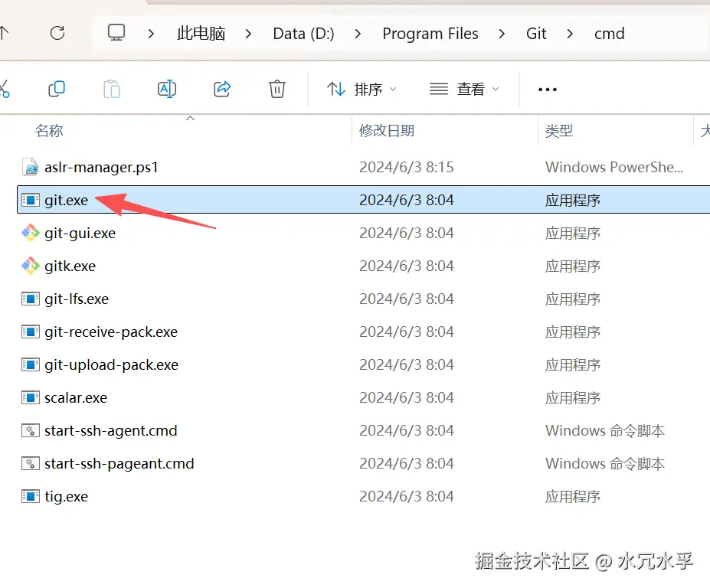710x588 pixels.
Task: Click the date 2024/6/3 8:15
Action: pyautogui.click(x=406, y=167)
